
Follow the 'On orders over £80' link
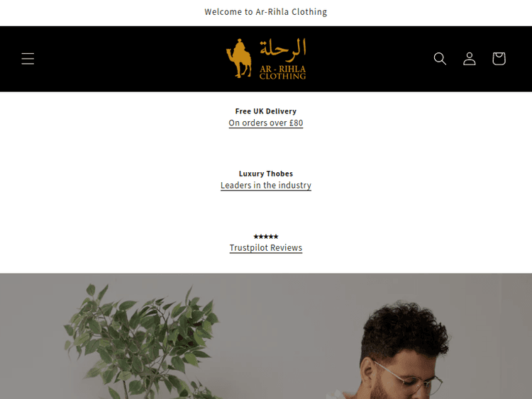(266, 123)
